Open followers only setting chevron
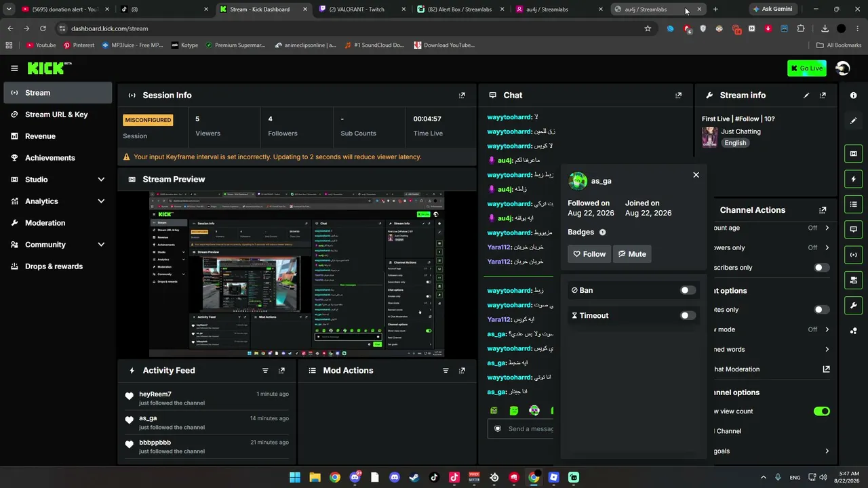Viewport: 868px width, 488px height. (x=827, y=248)
